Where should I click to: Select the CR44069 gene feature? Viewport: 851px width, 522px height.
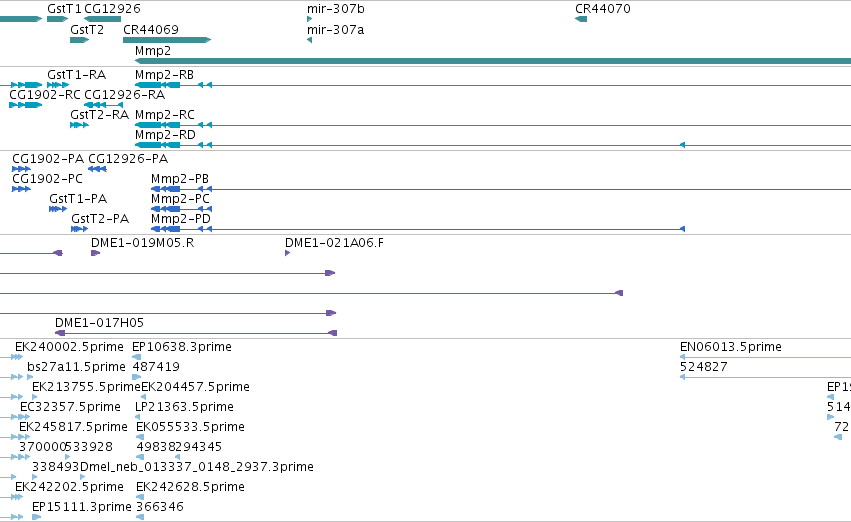[x=167, y=40]
